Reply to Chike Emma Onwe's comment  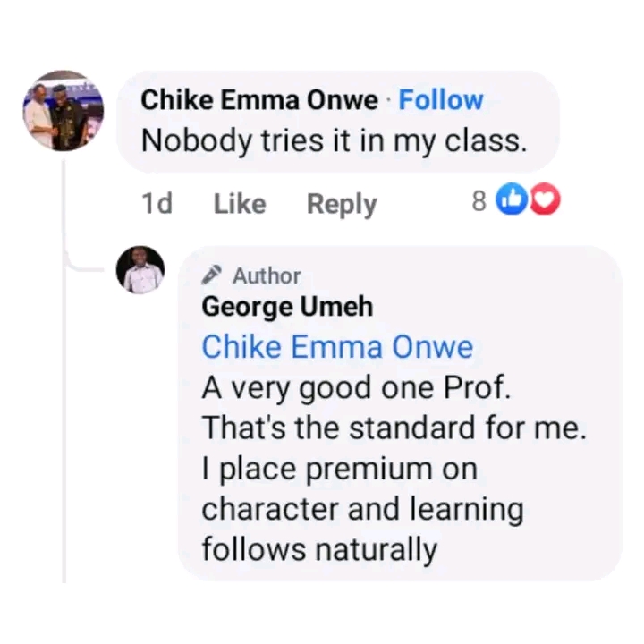click(x=342, y=204)
